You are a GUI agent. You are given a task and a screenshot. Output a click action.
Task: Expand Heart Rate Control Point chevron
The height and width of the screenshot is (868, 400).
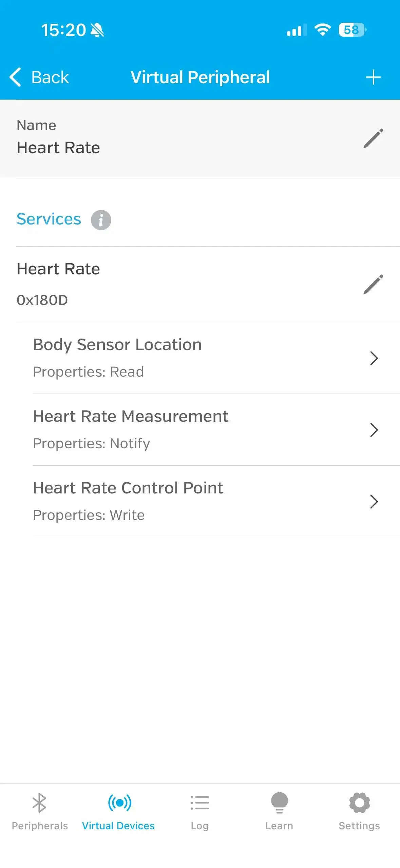[374, 501]
